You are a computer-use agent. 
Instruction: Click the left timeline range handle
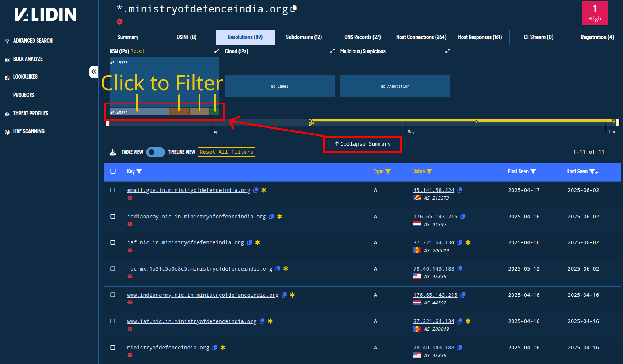click(x=108, y=123)
